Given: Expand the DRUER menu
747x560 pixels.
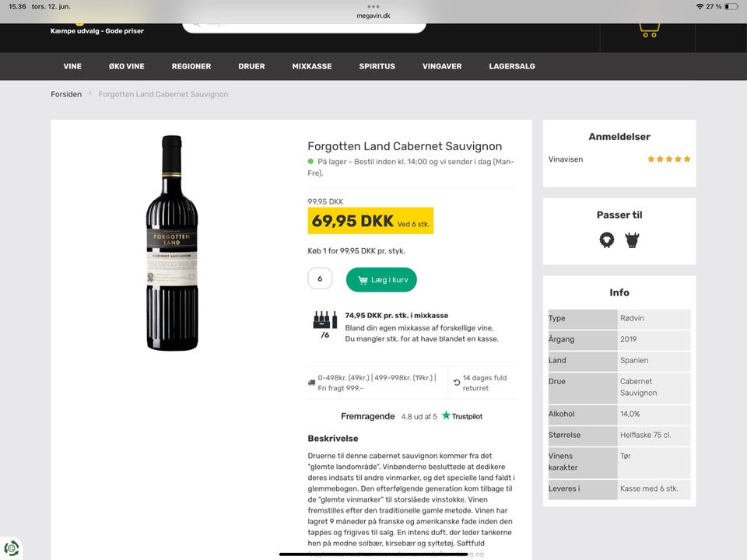Looking at the screenshot, I should tap(251, 66).
